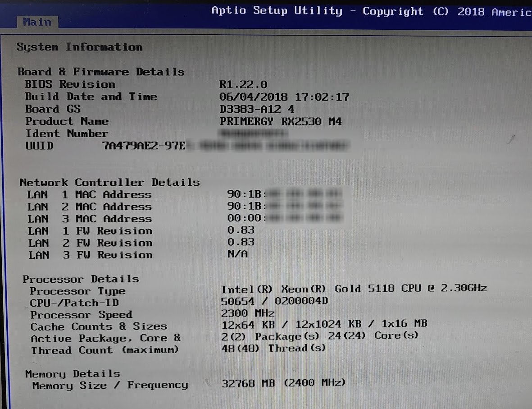Select the LAN 1 FW Revision label

point(90,231)
